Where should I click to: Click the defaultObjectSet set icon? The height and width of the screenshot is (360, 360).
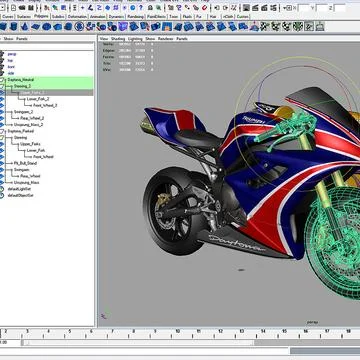coord(2,195)
